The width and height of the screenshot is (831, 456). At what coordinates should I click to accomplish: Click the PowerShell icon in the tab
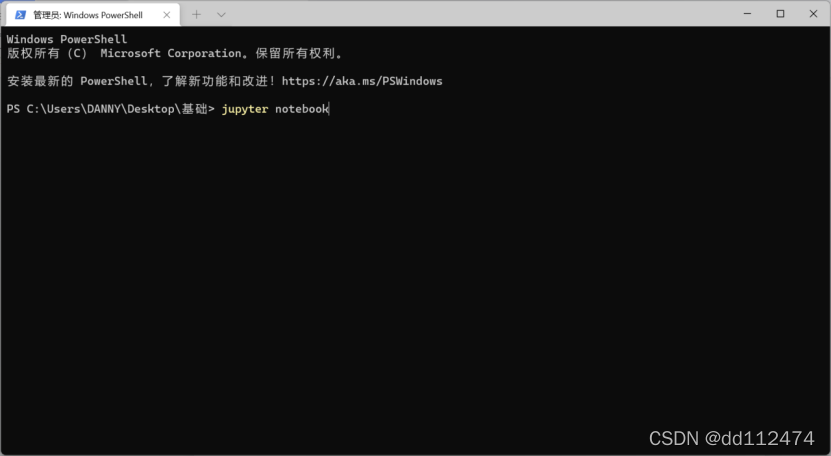21,15
